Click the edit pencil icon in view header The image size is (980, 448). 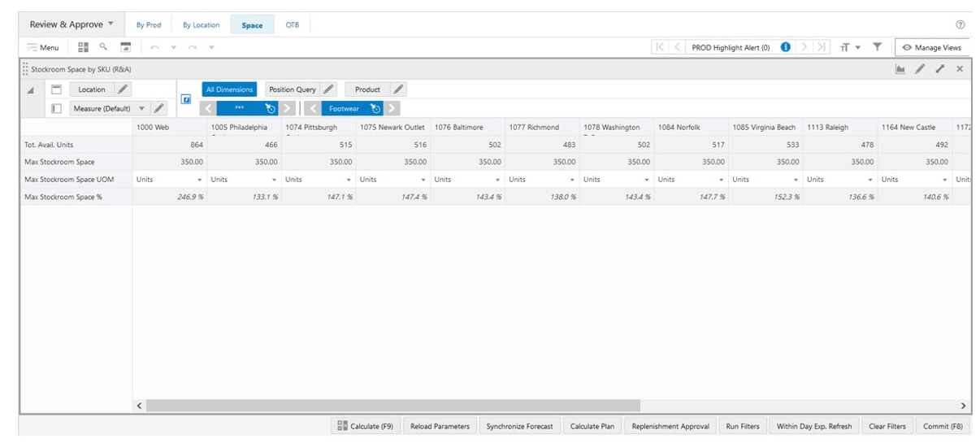tap(920, 70)
